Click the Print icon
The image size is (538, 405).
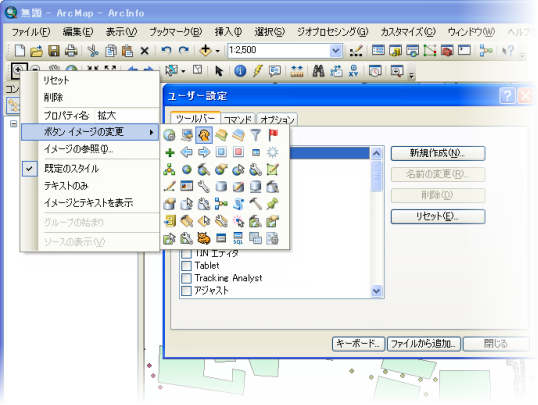click(x=71, y=51)
